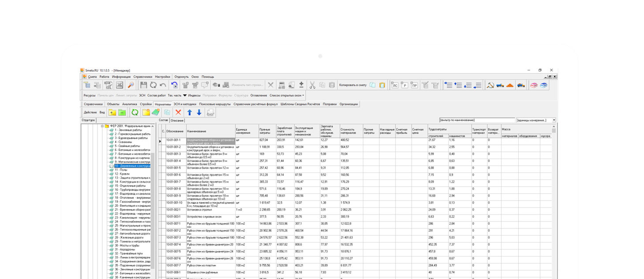Click the Вид button
Viewport: 644px width, 279px height.
(x=102, y=113)
